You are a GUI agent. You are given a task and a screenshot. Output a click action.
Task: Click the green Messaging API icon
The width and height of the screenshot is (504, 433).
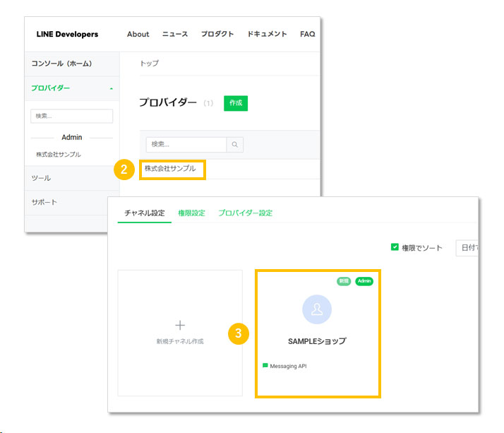pyautogui.click(x=265, y=366)
